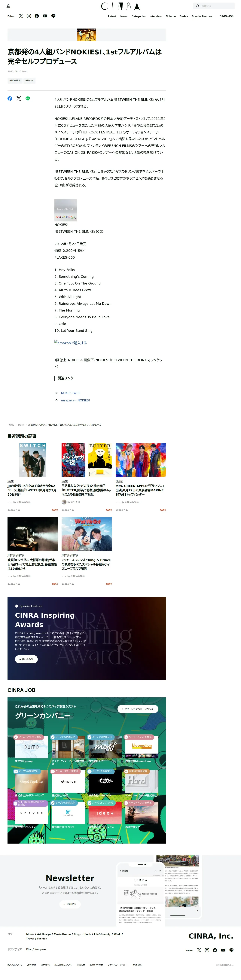Image resolution: width=241 pixels, height=980 pixels.
Task: Open the SWITCH magazine article thumbnail
Action: tap(33, 460)
